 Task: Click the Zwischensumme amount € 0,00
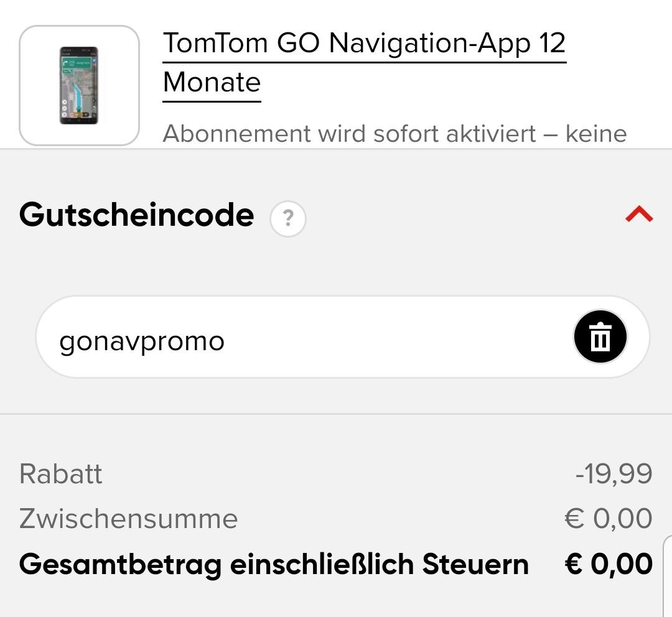tap(609, 519)
